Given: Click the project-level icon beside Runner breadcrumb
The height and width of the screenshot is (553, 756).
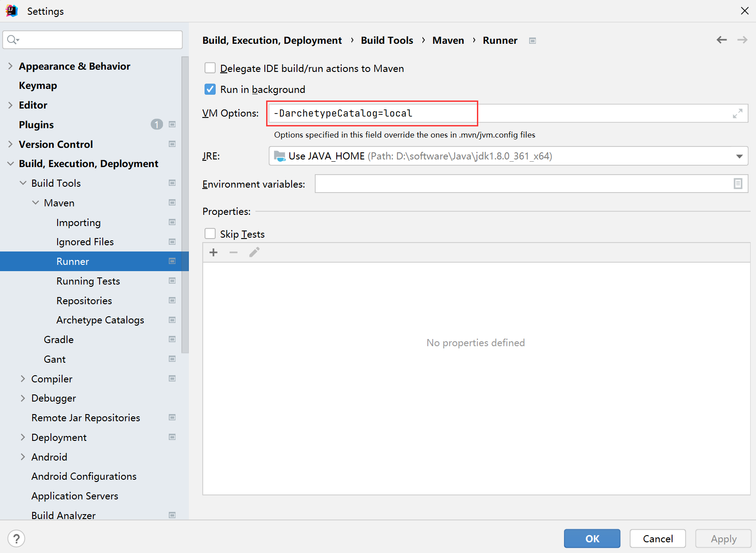Looking at the screenshot, I should pos(532,41).
